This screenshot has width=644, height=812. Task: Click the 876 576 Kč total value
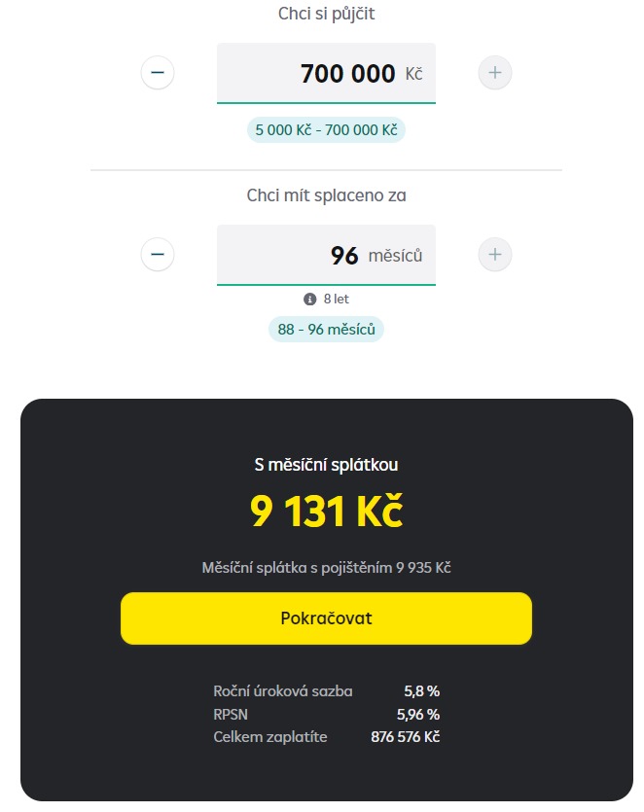click(406, 737)
